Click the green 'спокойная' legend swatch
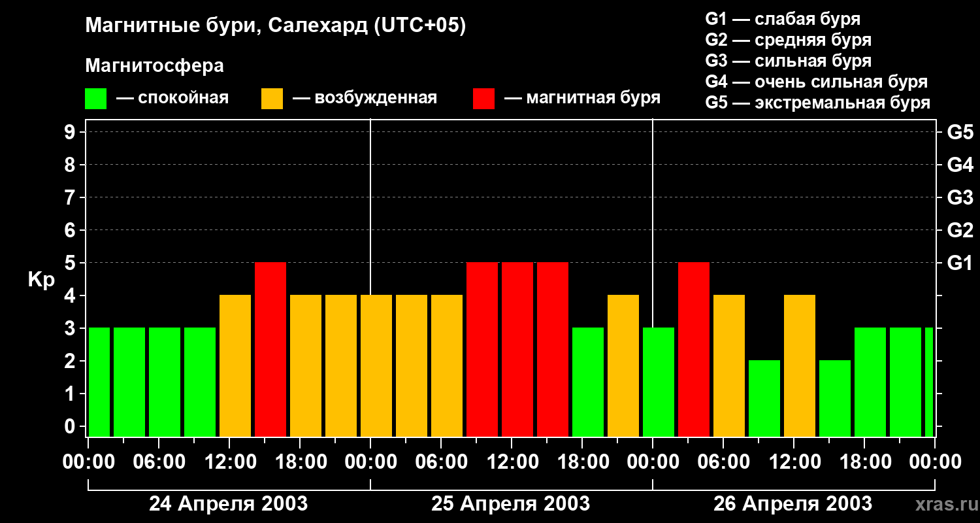980x523 pixels. (96, 99)
